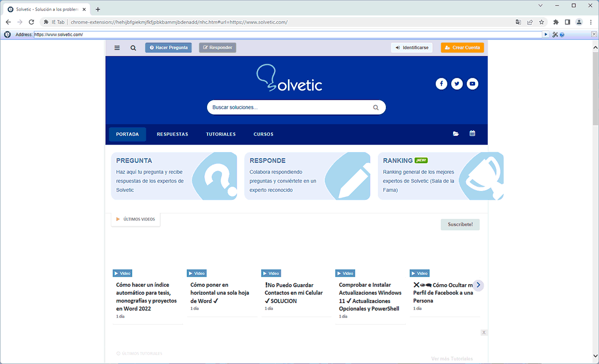Click the Suscríbete! button
The width and height of the screenshot is (599, 364).
click(x=460, y=224)
